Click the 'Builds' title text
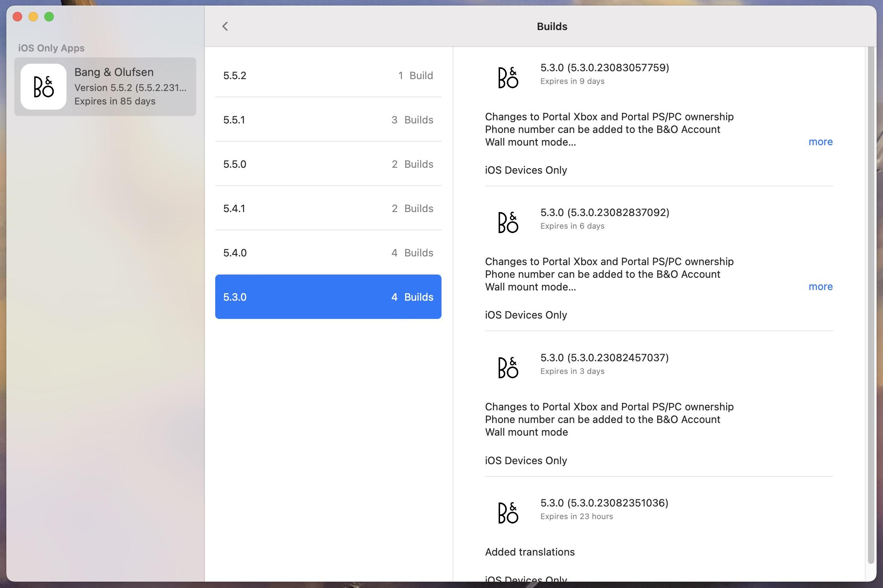 coord(552,27)
